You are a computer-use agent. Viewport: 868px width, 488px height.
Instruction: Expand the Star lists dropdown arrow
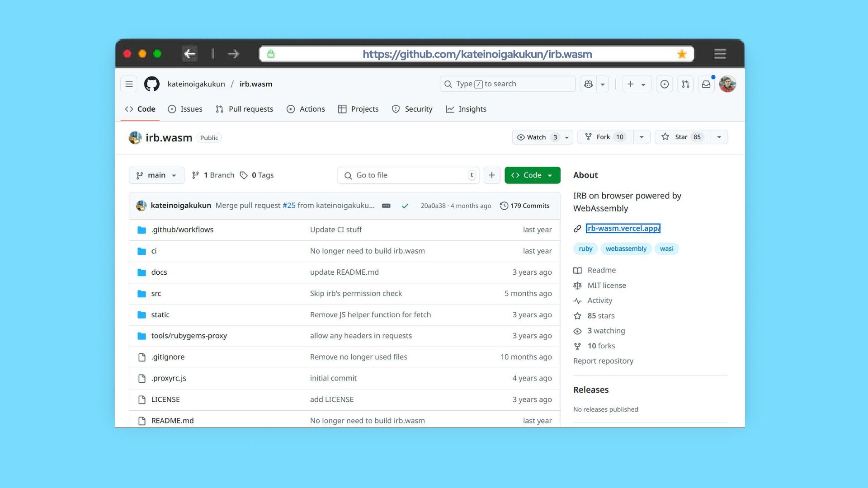pyautogui.click(x=719, y=137)
